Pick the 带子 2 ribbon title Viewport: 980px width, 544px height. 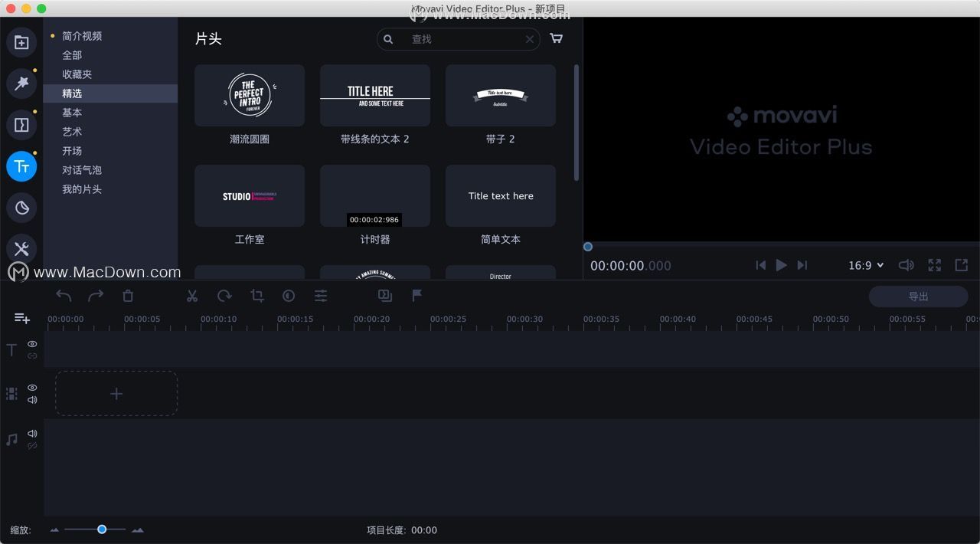(x=501, y=95)
